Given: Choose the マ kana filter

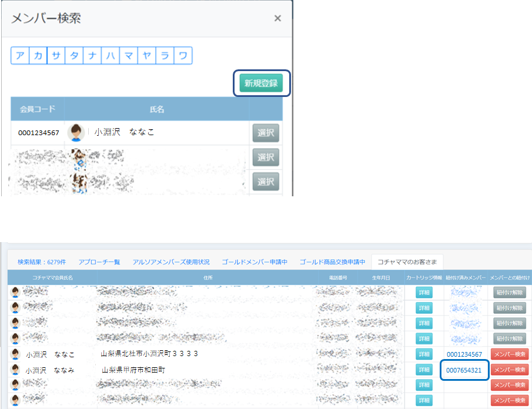Looking at the screenshot, I should tap(129, 56).
